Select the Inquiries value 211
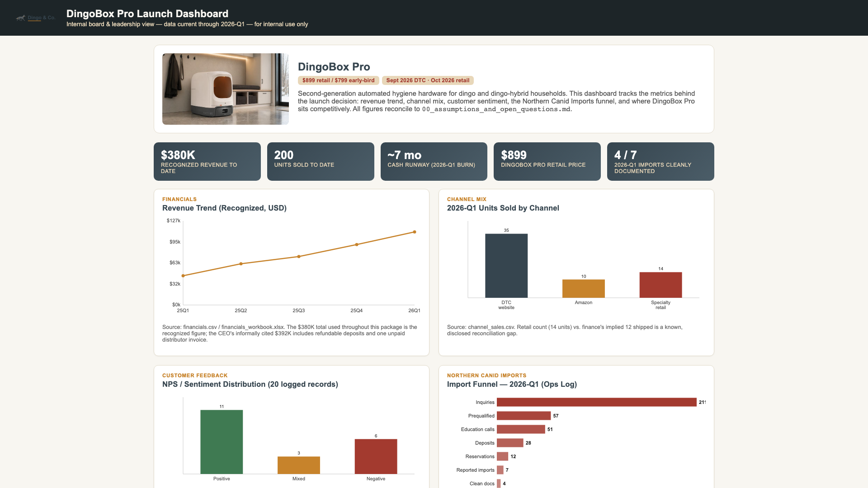This screenshot has height=488, width=868. point(702,402)
